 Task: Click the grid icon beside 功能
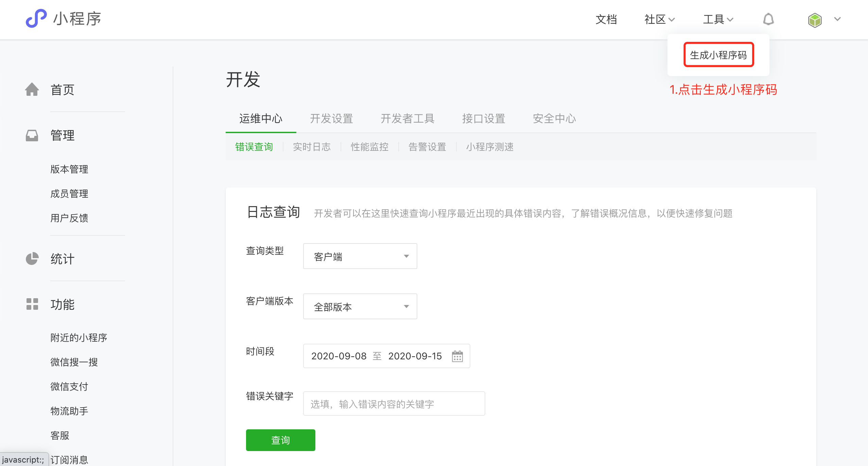tap(32, 304)
